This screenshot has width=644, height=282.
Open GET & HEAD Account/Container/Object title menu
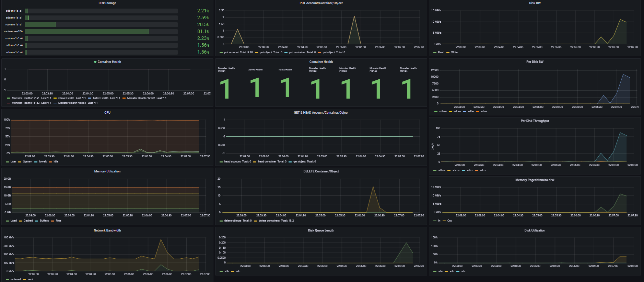(x=321, y=113)
